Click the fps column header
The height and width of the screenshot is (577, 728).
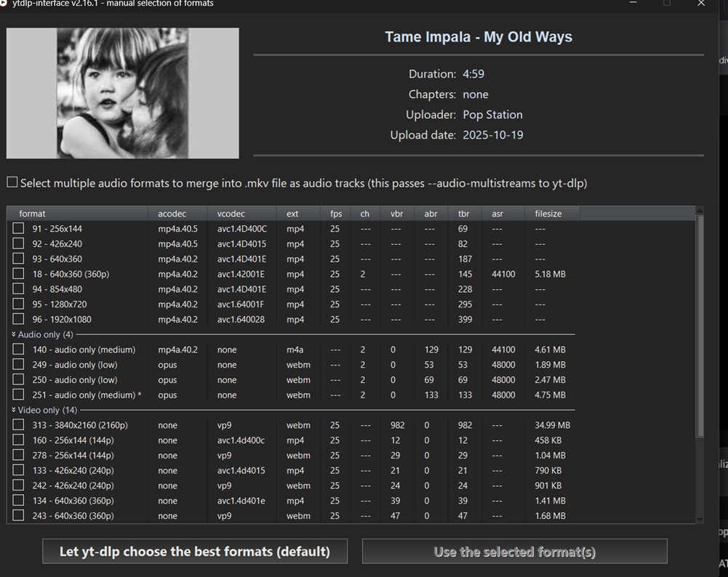[336, 214]
